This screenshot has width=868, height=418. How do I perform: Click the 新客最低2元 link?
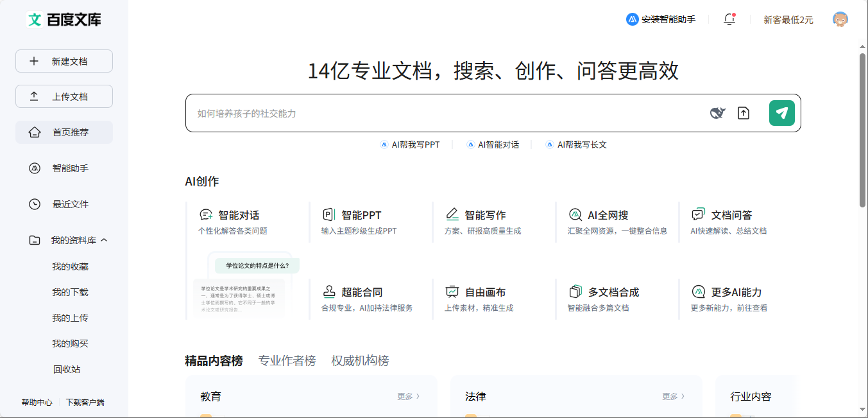tap(788, 20)
